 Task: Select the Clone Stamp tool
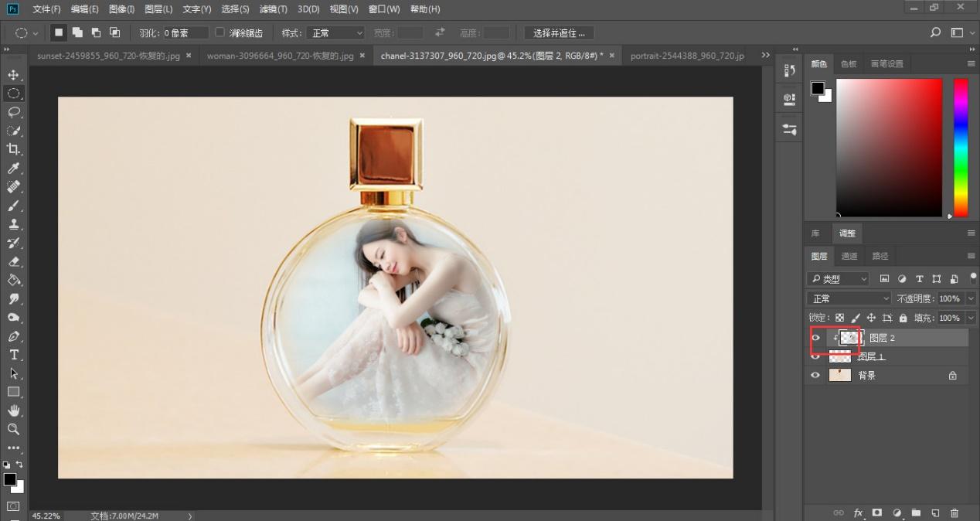[x=13, y=224]
